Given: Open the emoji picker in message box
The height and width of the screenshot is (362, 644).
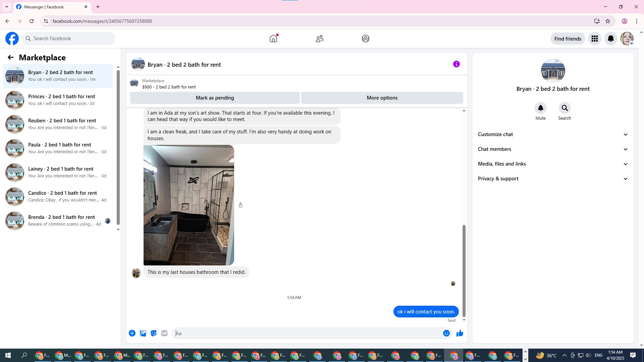Looking at the screenshot, I should (446, 333).
